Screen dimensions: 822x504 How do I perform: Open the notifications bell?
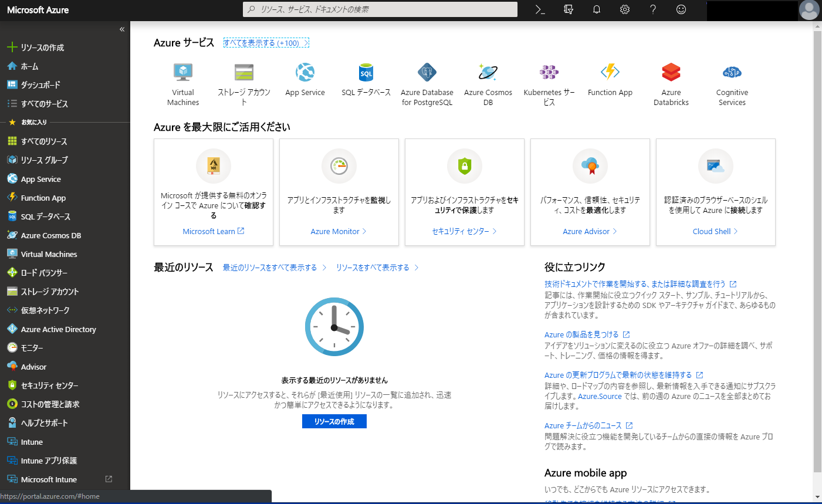click(x=597, y=9)
